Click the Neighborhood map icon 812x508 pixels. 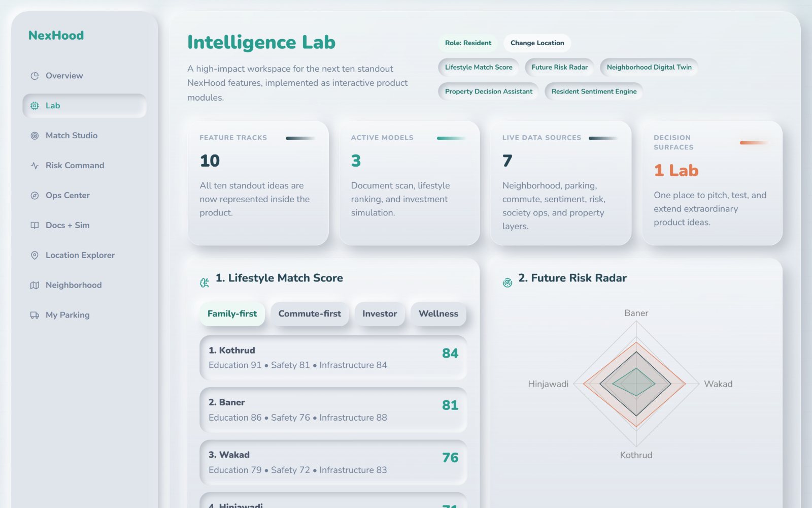[x=35, y=285]
